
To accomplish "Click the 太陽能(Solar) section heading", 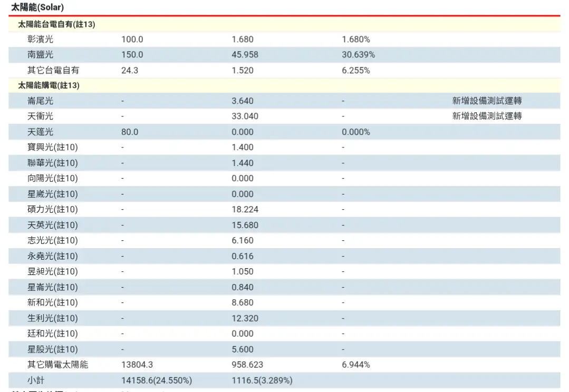I will tap(37, 8).
